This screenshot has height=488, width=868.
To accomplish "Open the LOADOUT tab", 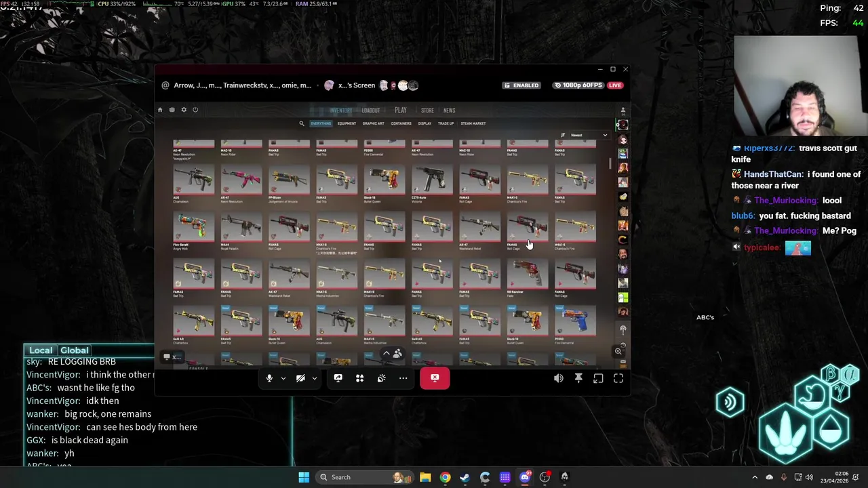I will point(370,110).
